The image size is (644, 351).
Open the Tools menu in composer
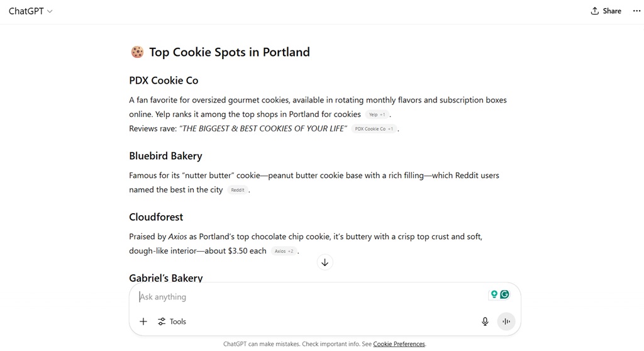tap(172, 321)
